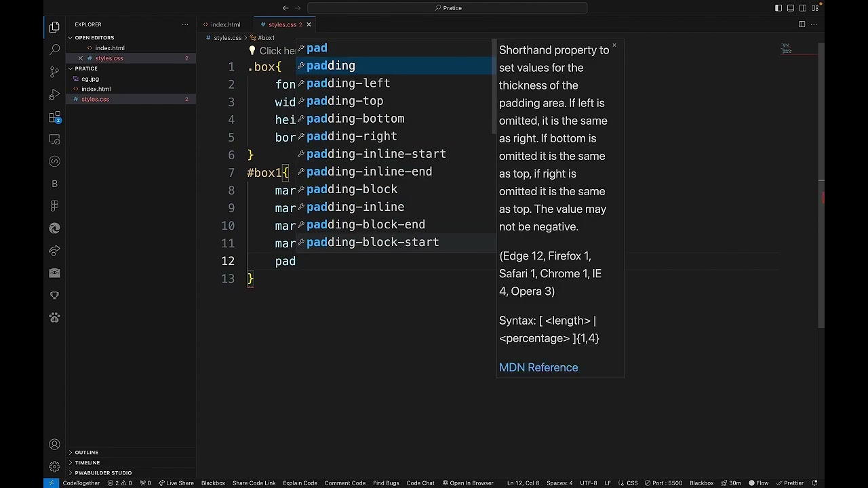Close the suggestion details panel
This screenshot has width=868, height=488.
tap(614, 46)
